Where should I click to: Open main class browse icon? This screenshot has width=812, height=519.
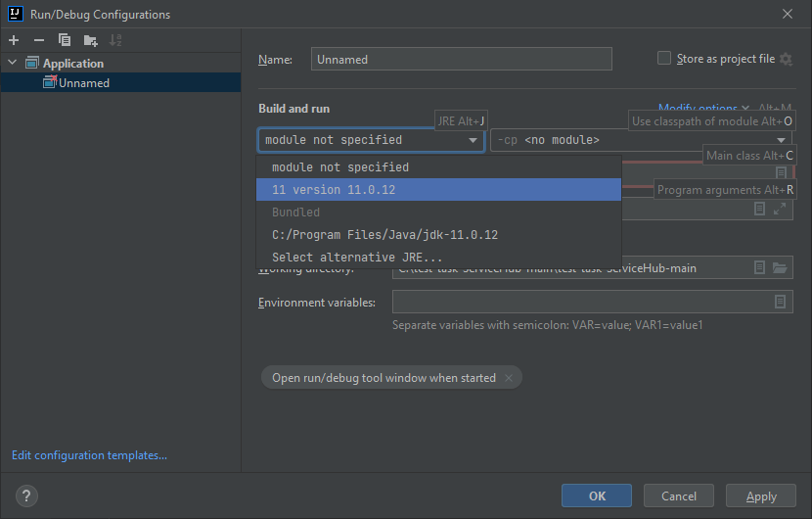pyautogui.click(x=781, y=172)
